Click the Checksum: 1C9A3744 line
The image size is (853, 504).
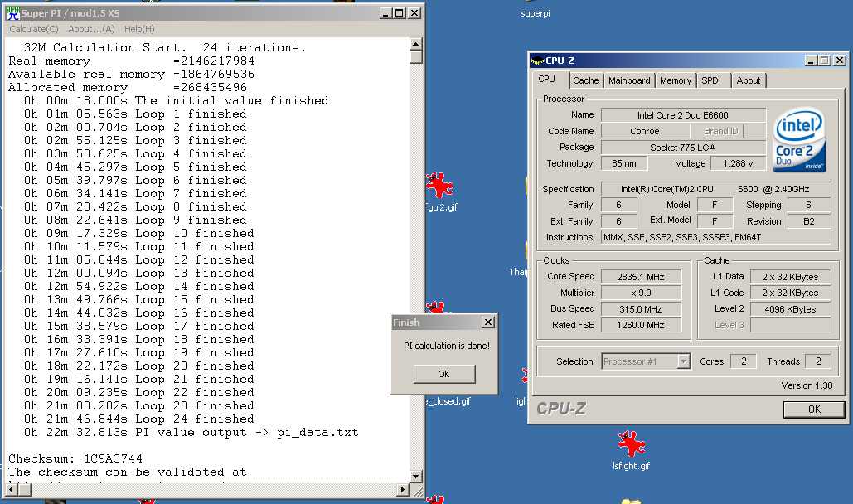click(x=75, y=459)
